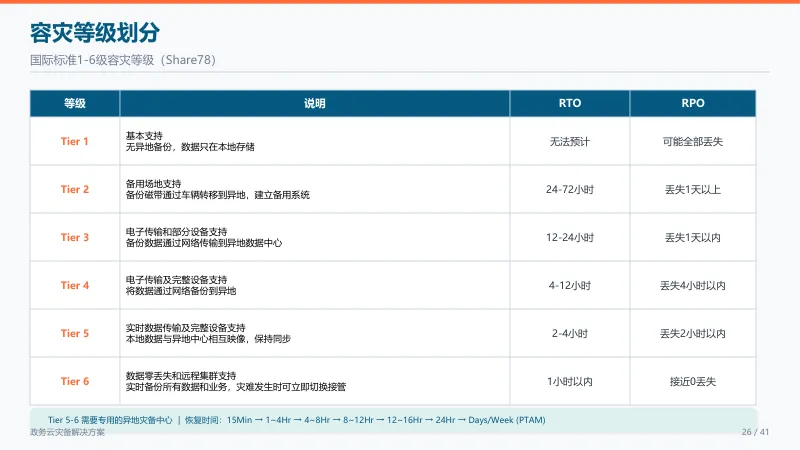Click RTO value 2-4小时
Image resolution: width=800 pixels, height=450 pixels.
[x=570, y=333]
